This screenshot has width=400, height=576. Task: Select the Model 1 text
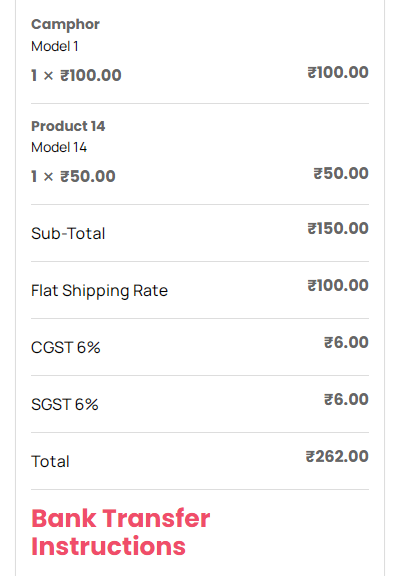click(x=54, y=46)
